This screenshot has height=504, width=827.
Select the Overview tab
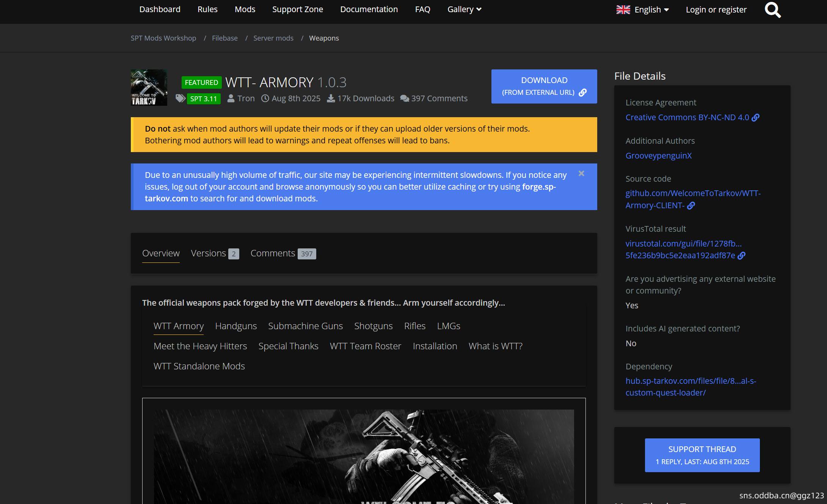tap(161, 253)
